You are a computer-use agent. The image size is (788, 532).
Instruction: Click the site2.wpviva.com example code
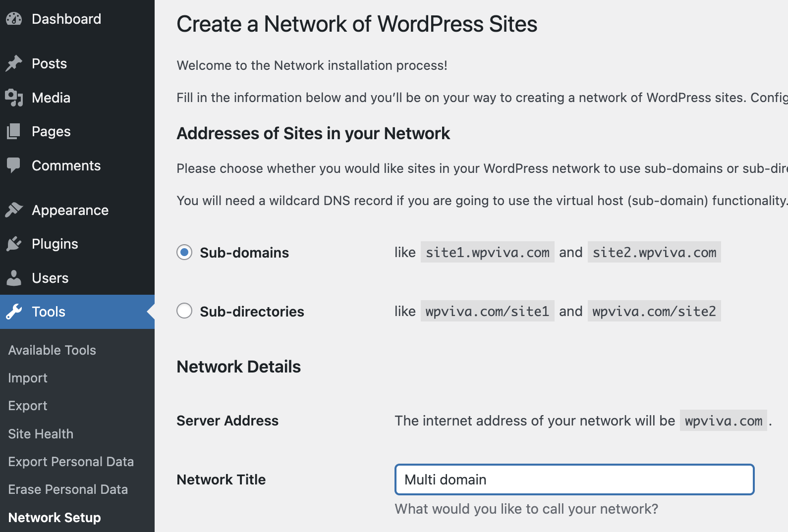click(x=654, y=252)
